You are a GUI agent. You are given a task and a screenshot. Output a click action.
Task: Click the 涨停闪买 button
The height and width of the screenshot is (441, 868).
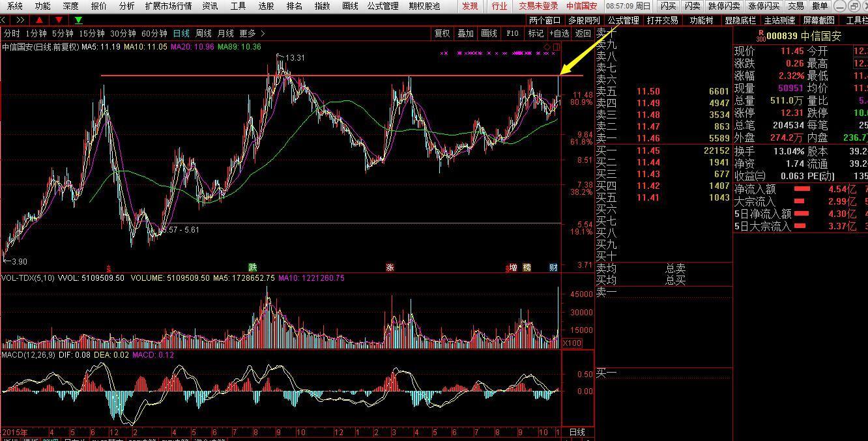pyautogui.click(x=763, y=6)
